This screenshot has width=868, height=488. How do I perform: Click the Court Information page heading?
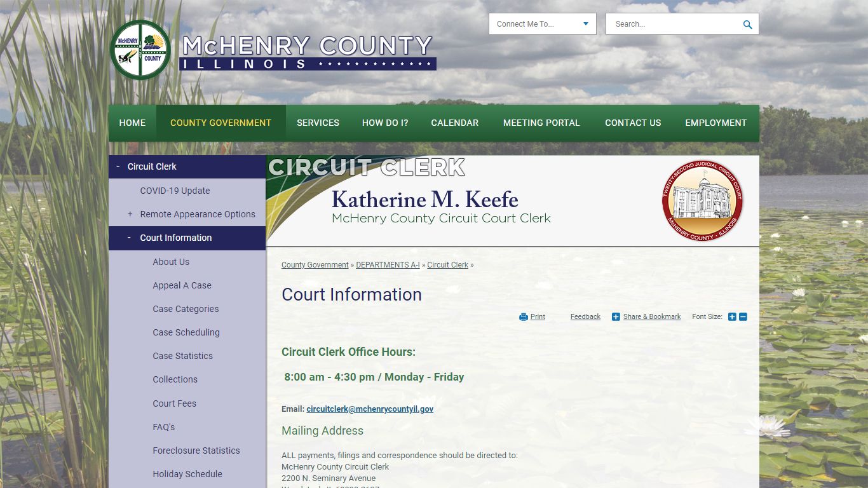pyautogui.click(x=351, y=295)
